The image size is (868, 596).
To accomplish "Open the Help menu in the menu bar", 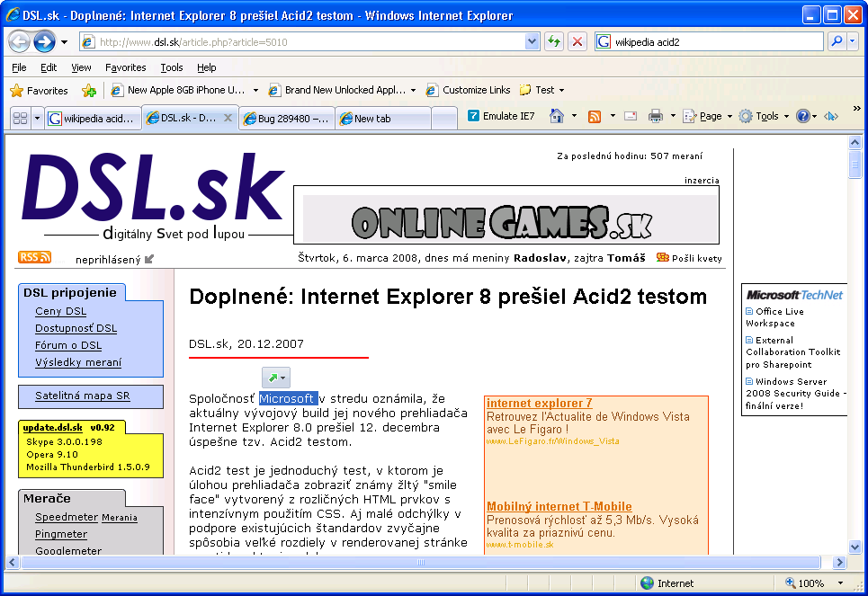I will click(207, 67).
